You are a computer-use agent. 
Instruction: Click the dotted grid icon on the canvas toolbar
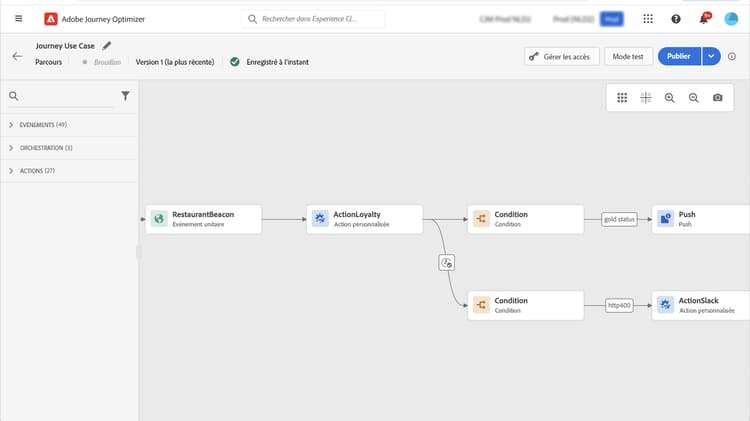tap(622, 97)
